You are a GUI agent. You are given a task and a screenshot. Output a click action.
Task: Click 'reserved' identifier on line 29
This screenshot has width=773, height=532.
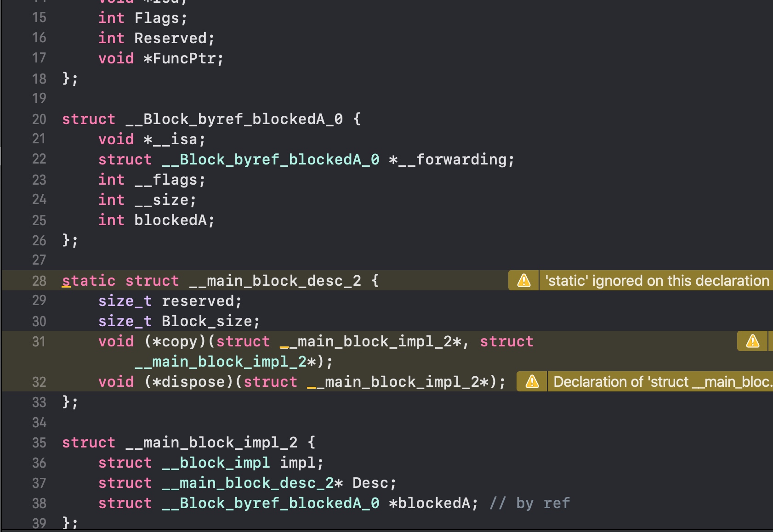[x=198, y=301]
